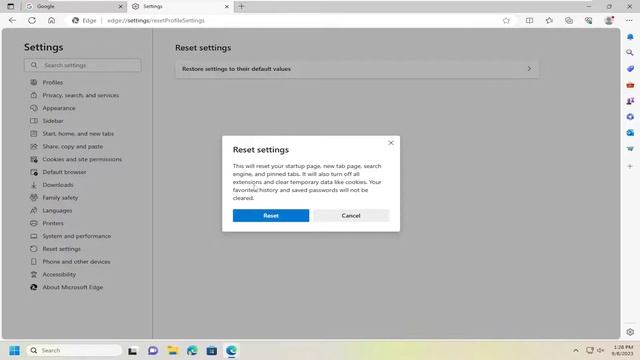Open the profile avatar menu
Viewport: 640px width, 360px height.
coord(609,20)
